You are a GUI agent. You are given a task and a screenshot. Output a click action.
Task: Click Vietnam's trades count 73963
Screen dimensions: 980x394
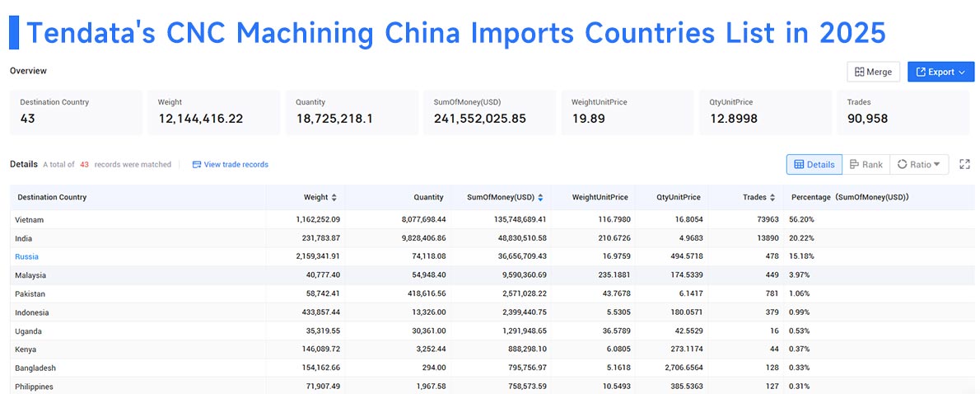[x=768, y=219]
